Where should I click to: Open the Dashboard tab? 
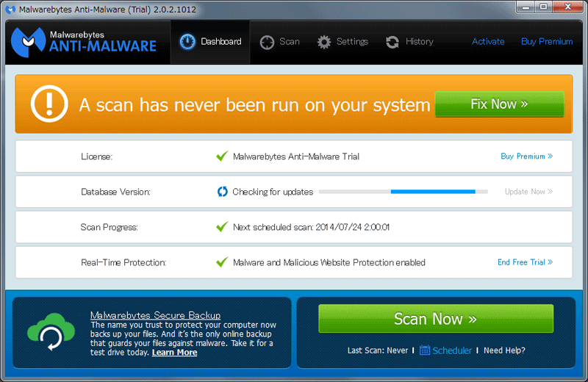210,42
